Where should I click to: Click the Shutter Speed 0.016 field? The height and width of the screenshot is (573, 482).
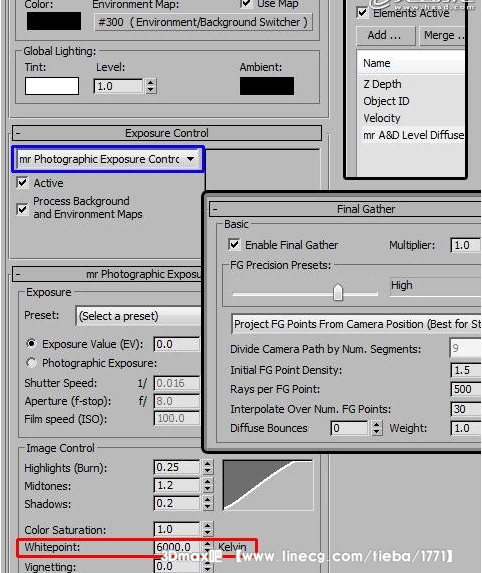coord(177,383)
